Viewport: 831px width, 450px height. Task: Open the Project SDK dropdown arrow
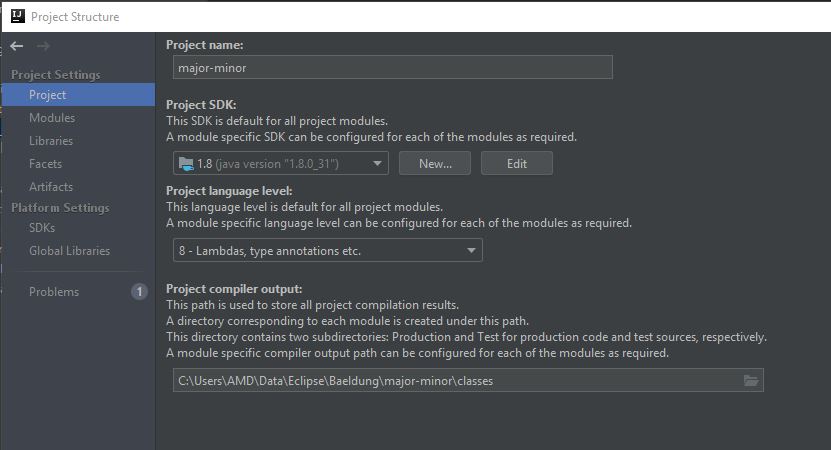click(x=377, y=163)
